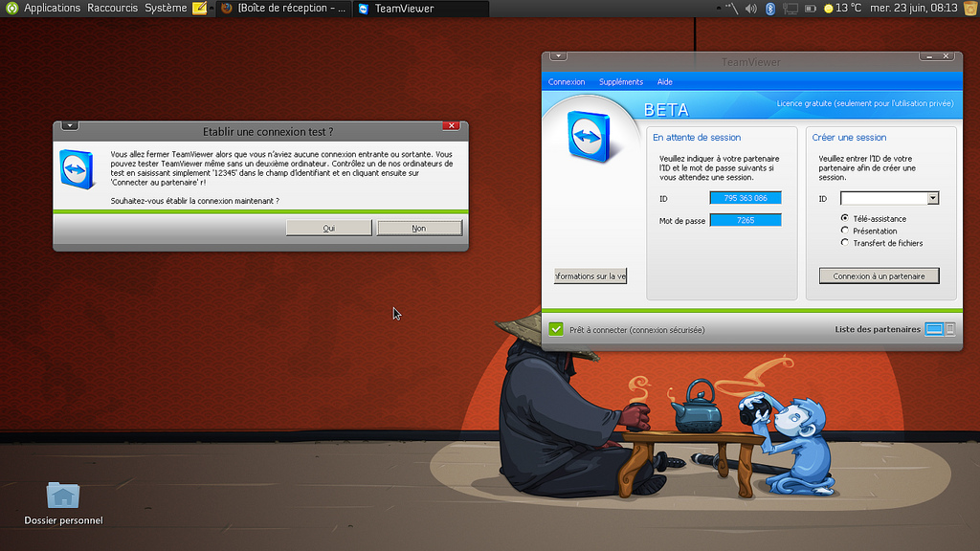The image size is (980, 551).
Task: Click the Créer une session heading
Action: [849, 138]
